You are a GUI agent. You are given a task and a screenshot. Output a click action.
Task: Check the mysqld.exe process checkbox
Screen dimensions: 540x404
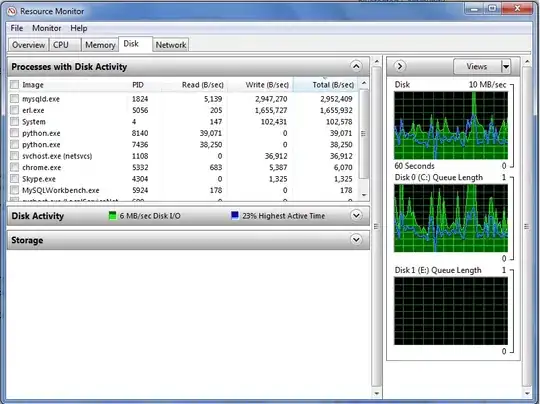pos(14,99)
